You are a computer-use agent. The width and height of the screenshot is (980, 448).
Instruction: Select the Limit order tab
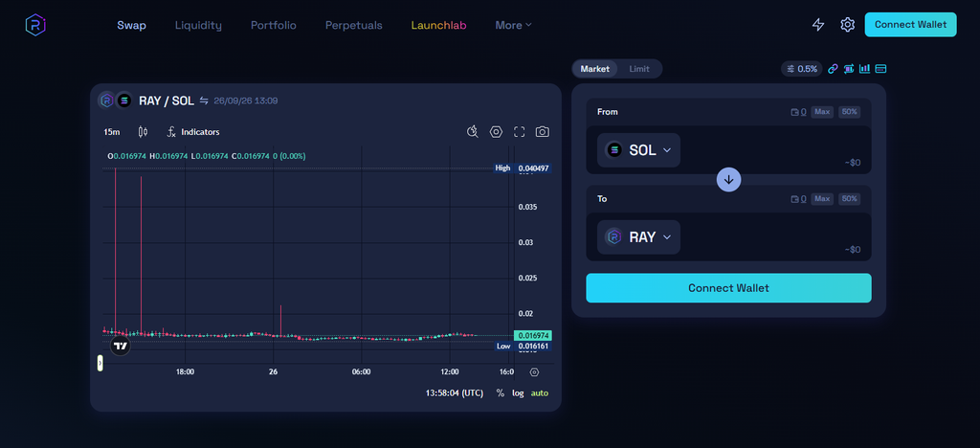pyautogui.click(x=638, y=69)
